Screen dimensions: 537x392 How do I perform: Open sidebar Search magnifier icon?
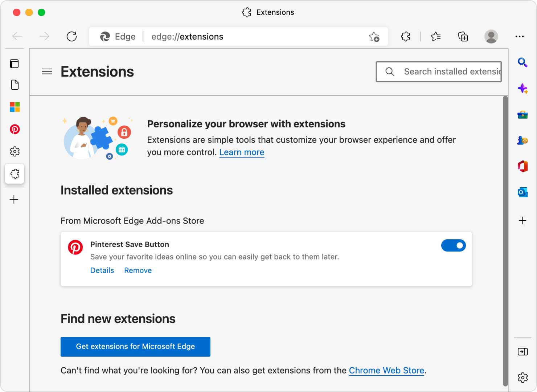pos(522,62)
